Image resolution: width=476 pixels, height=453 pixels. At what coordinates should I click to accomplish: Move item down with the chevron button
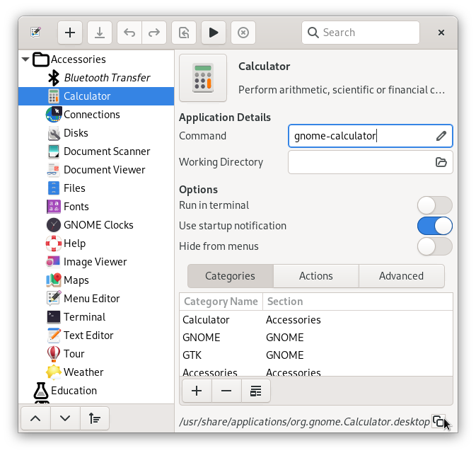[x=65, y=418]
